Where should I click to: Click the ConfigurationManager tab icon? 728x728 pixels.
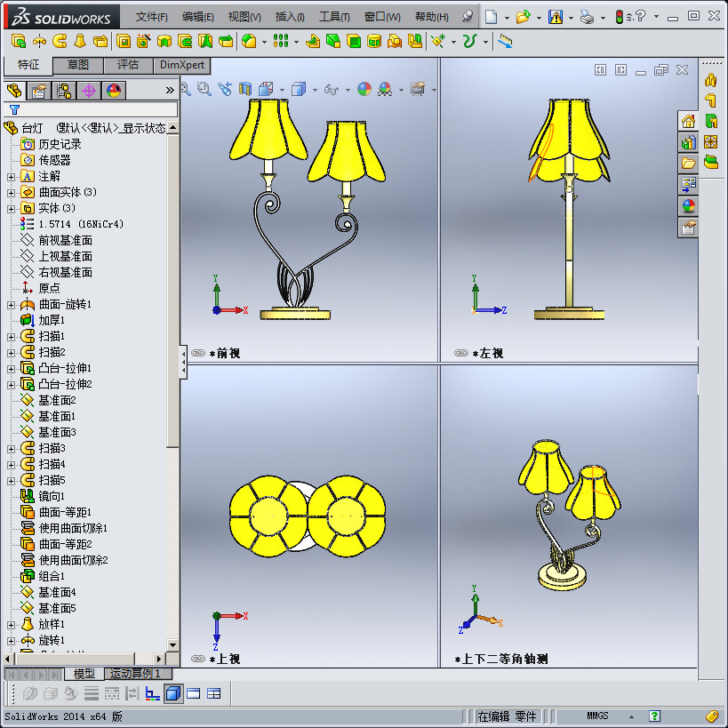click(x=62, y=90)
